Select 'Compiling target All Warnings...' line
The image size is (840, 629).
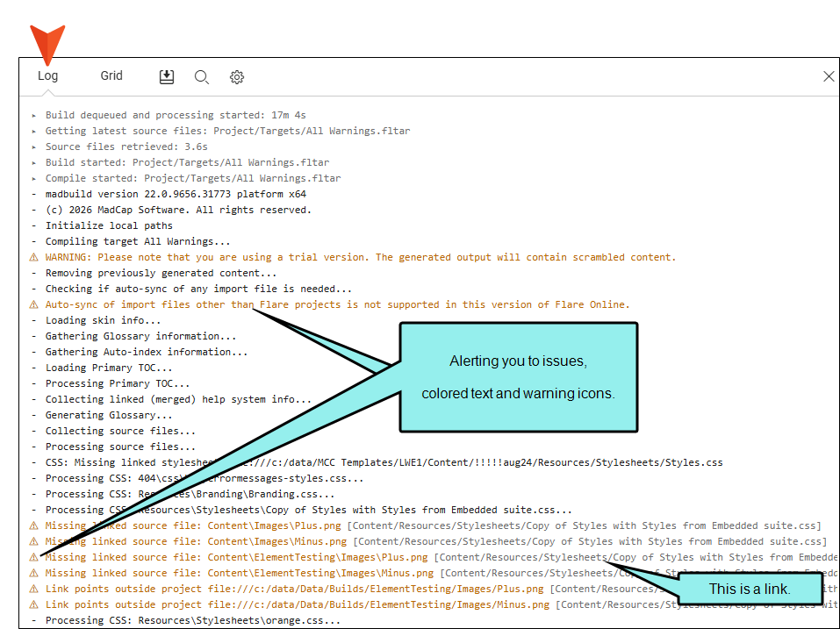tap(138, 241)
